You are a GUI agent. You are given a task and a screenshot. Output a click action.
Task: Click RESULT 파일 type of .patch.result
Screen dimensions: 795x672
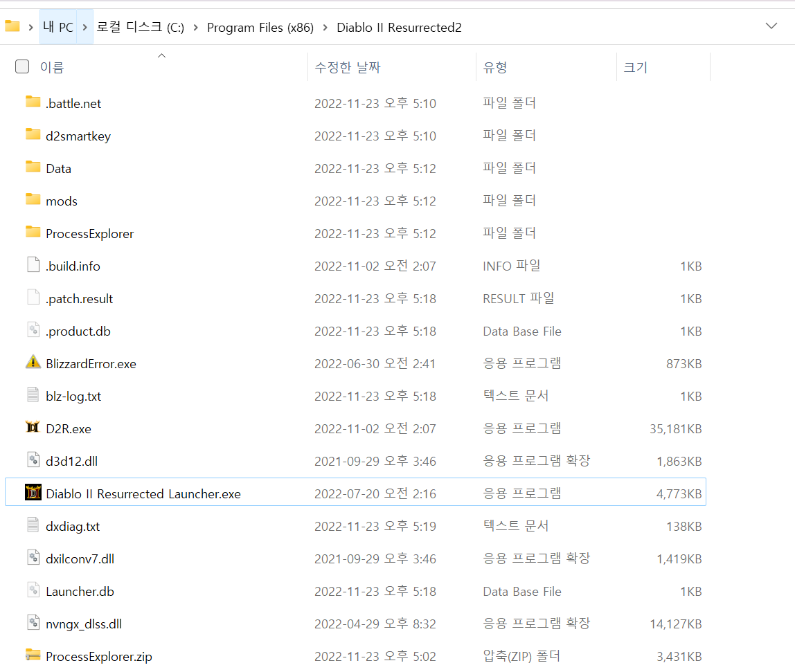click(518, 298)
